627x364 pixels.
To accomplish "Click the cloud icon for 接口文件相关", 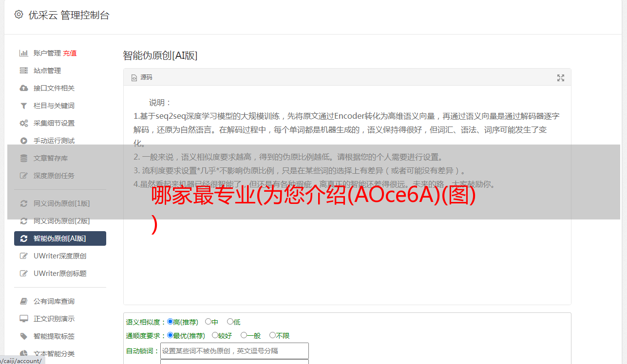I will [23, 88].
